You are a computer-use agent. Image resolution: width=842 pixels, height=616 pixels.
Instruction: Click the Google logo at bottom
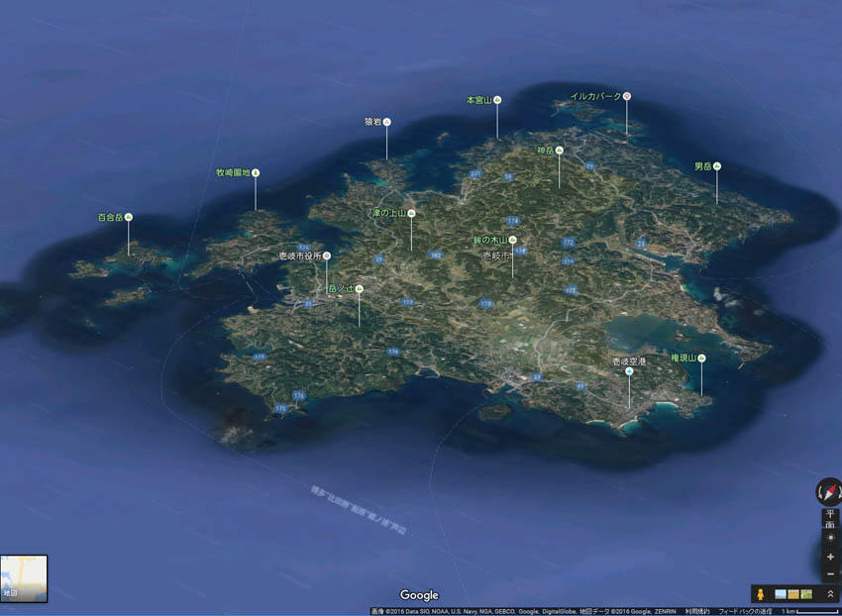(x=419, y=595)
